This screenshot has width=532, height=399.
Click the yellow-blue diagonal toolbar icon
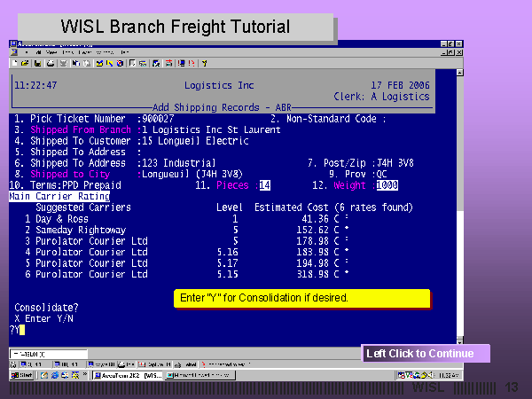tap(109, 63)
